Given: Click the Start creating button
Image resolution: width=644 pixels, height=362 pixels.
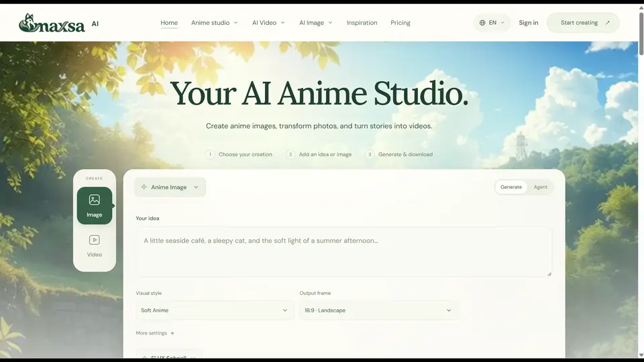Looking at the screenshot, I should (583, 23).
